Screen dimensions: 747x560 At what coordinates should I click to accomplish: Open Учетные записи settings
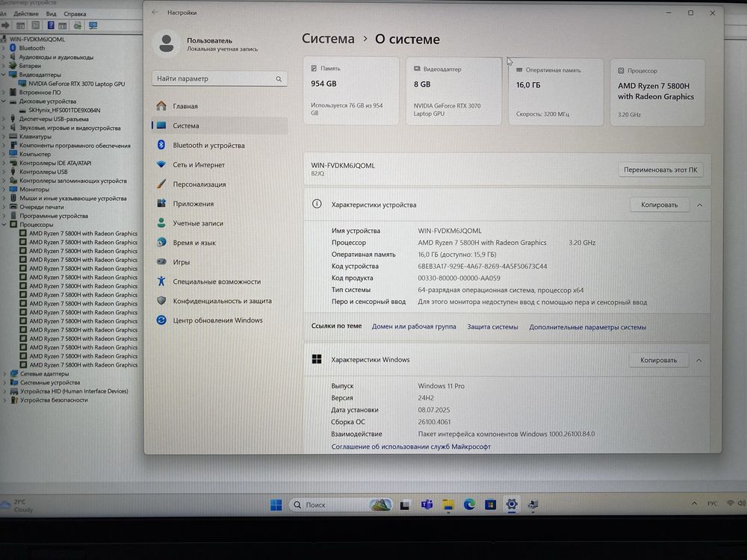point(220,223)
